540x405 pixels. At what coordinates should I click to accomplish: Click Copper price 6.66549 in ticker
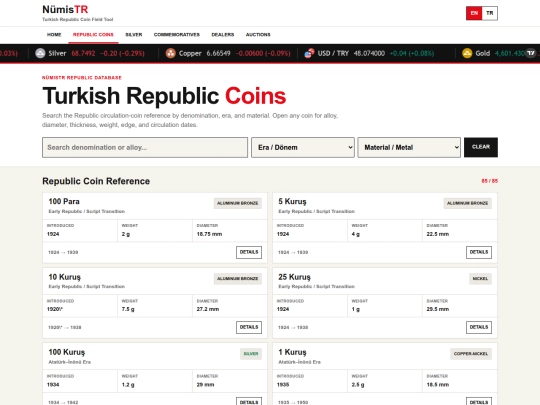point(218,53)
